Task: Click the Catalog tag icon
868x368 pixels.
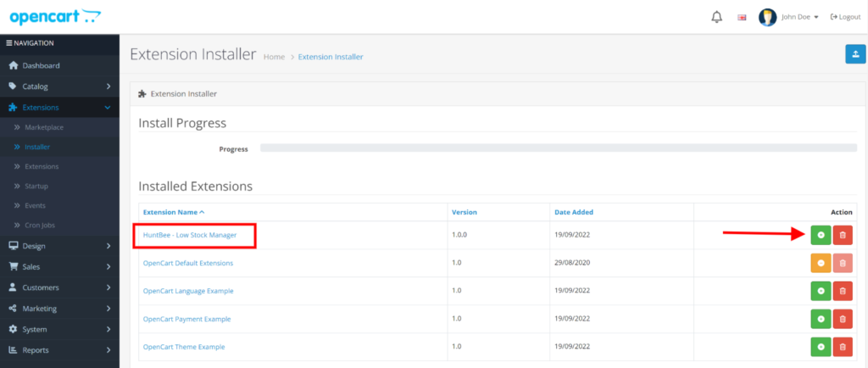Action: [13, 86]
